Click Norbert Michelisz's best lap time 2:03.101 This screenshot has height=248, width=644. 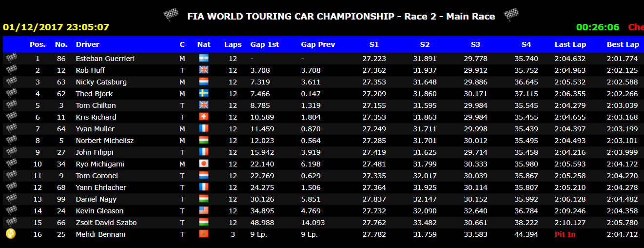click(x=622, y=141)
